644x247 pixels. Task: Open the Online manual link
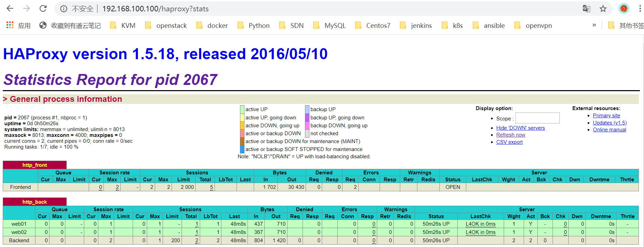point(609,130)
